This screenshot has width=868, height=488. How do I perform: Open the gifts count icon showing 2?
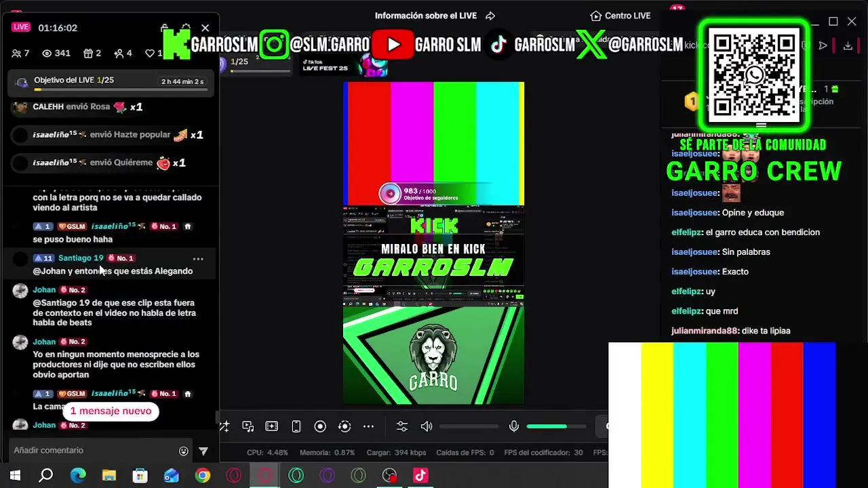[92, 53]
